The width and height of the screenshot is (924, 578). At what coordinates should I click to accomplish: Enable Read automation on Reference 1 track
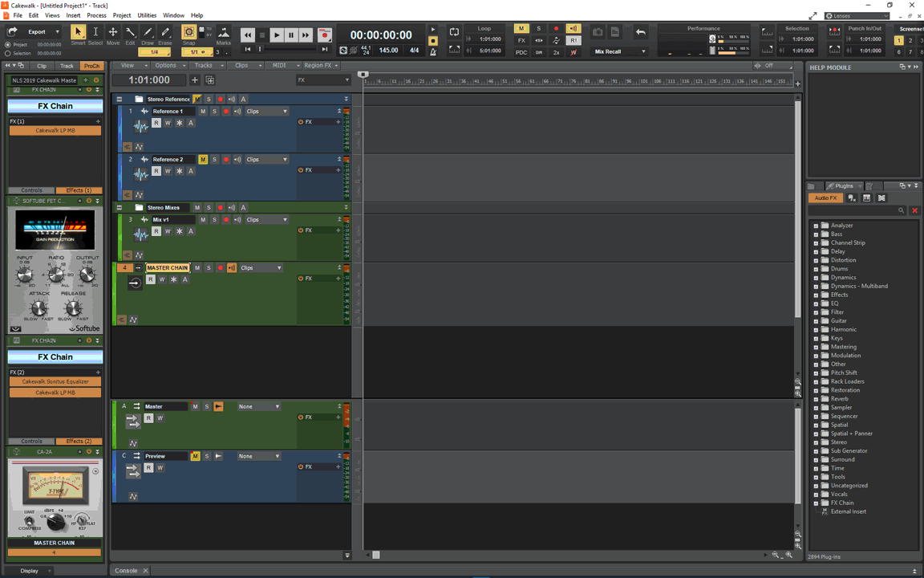click(x=156, y=123)
